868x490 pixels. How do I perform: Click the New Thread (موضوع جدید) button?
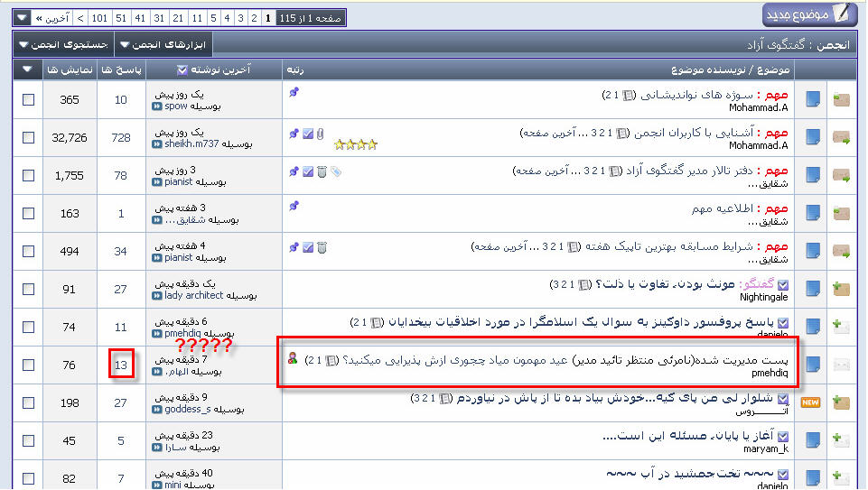(809, 15)
